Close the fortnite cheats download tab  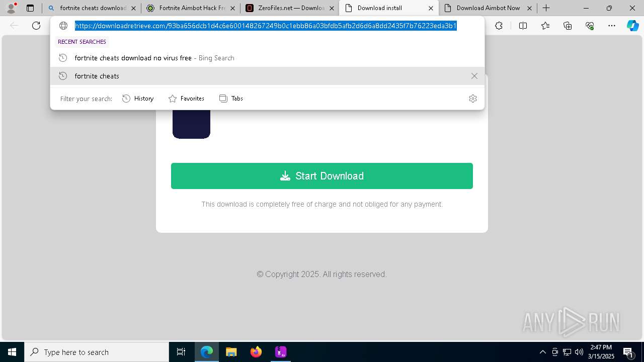click(x=133, y=8)
